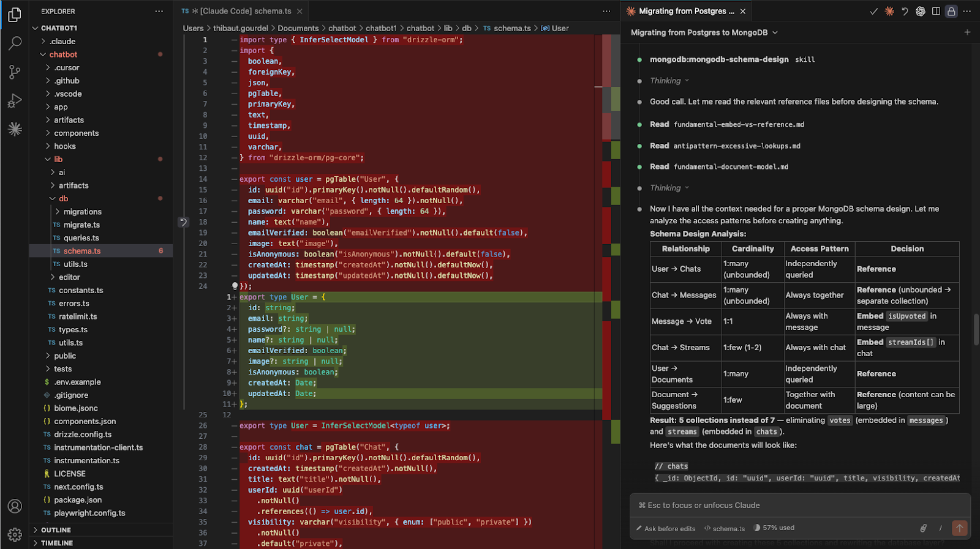Click the schema.ts context chip in chat input
The image size is (980, 549).
(725, 528)
